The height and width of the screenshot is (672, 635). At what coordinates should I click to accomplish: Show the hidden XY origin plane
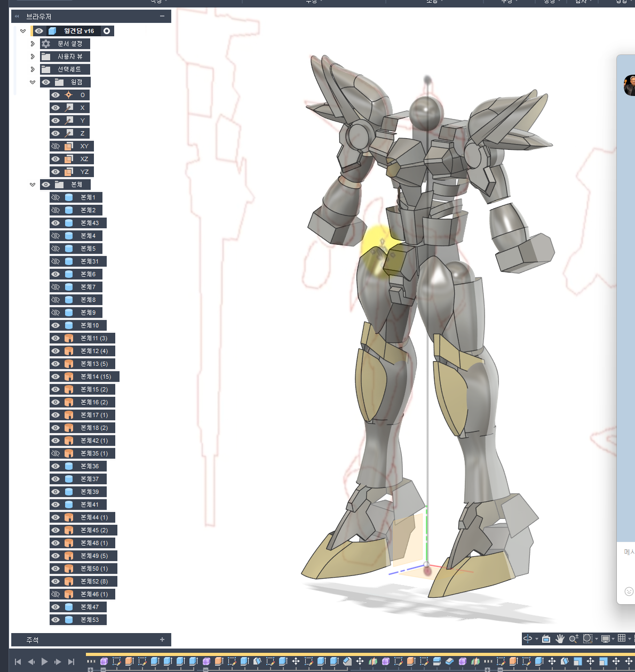point(55,146)
